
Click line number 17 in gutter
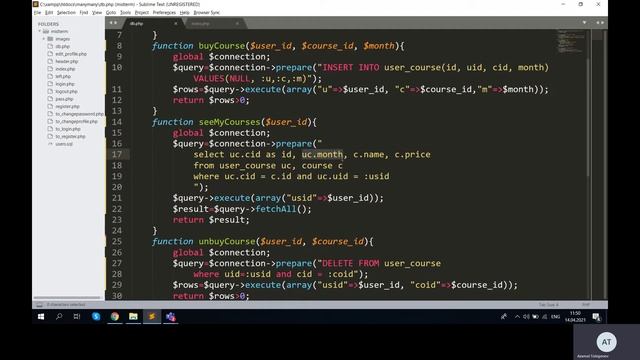117,155
